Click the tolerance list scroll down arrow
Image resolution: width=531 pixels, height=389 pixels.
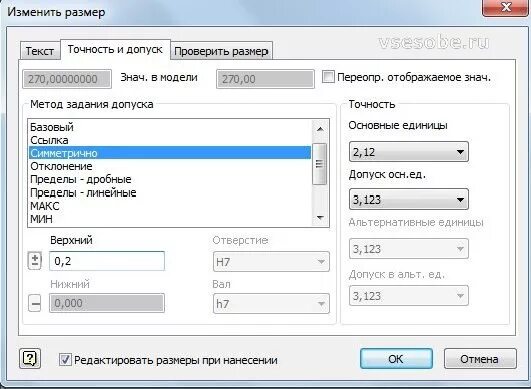pyautogui.click(x=320, y=218)
